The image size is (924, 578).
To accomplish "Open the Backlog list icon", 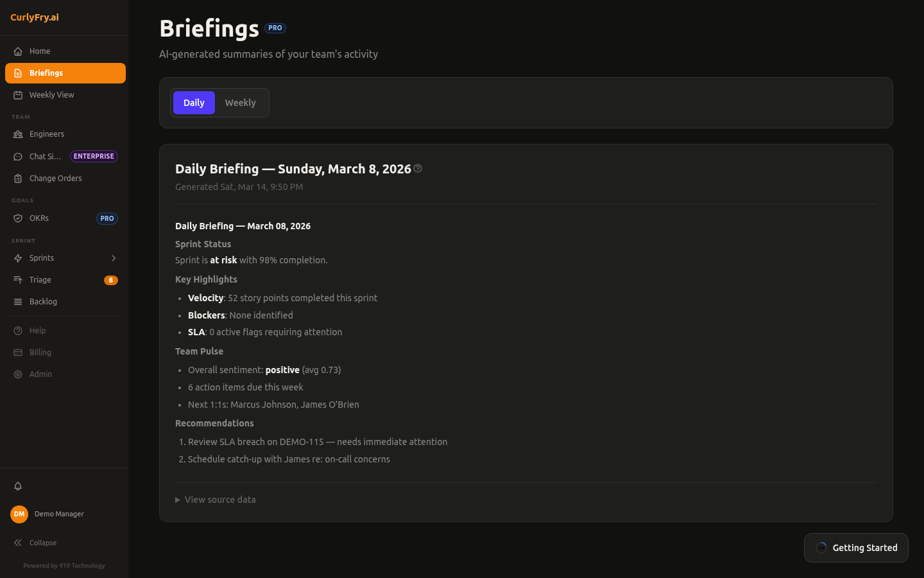I will (x=19, y=301).
